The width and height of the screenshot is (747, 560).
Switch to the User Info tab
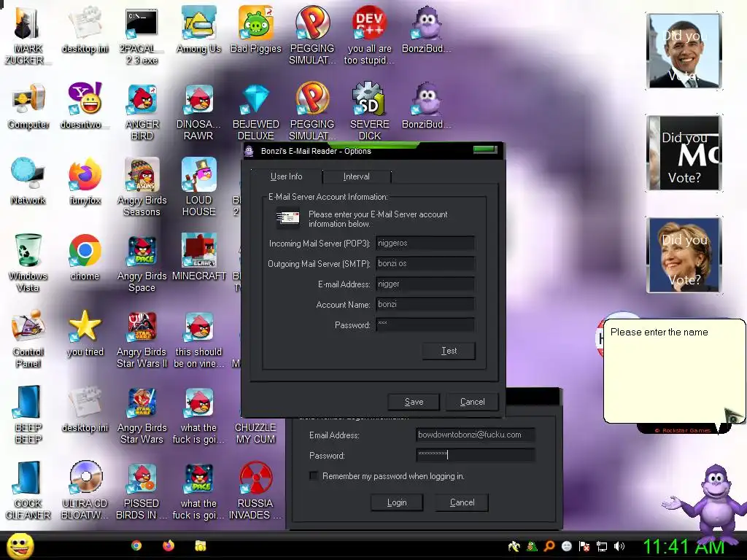click(286, 176)
